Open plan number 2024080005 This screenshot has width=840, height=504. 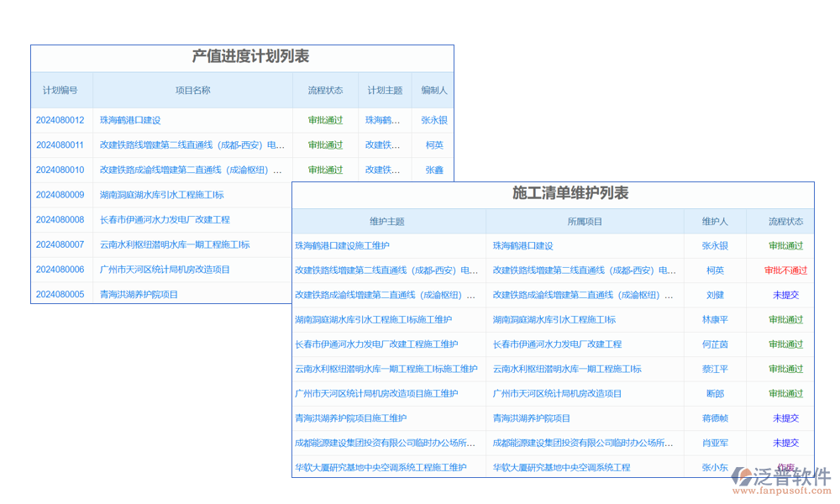(60, 295)
